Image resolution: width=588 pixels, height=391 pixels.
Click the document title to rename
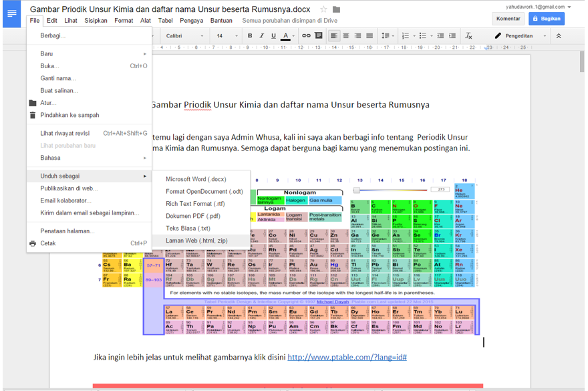coord(170,9)
